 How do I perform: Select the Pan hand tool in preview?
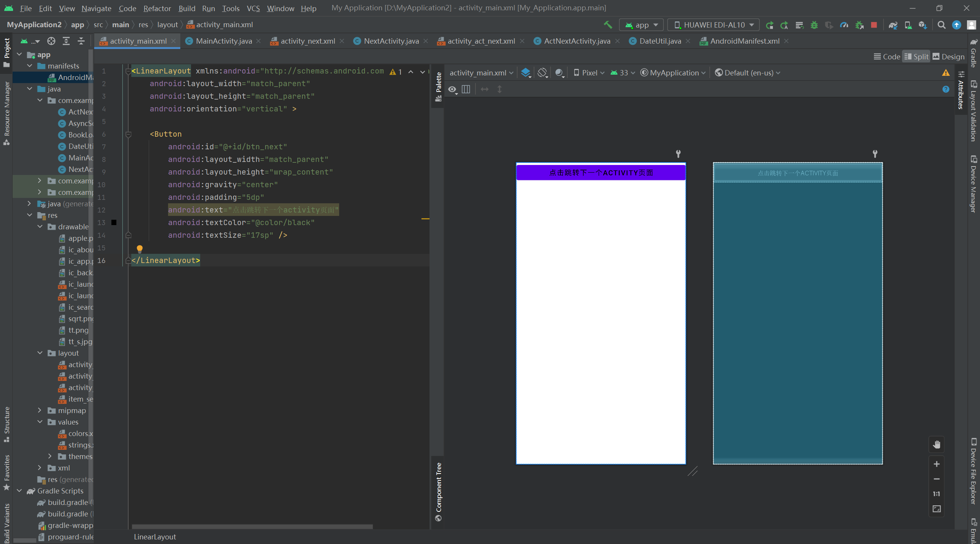936,444
